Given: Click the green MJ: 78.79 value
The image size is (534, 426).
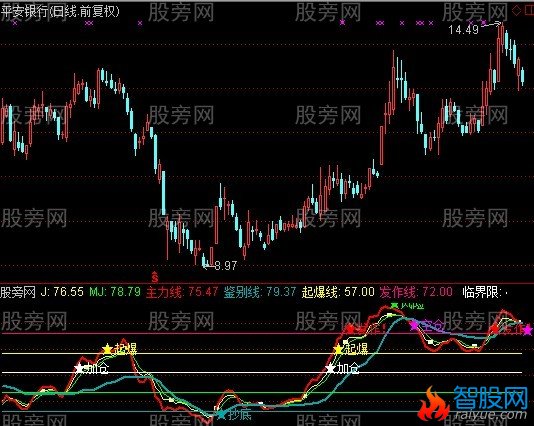Looking at the screenshot, I should click(x=115, y=292).
